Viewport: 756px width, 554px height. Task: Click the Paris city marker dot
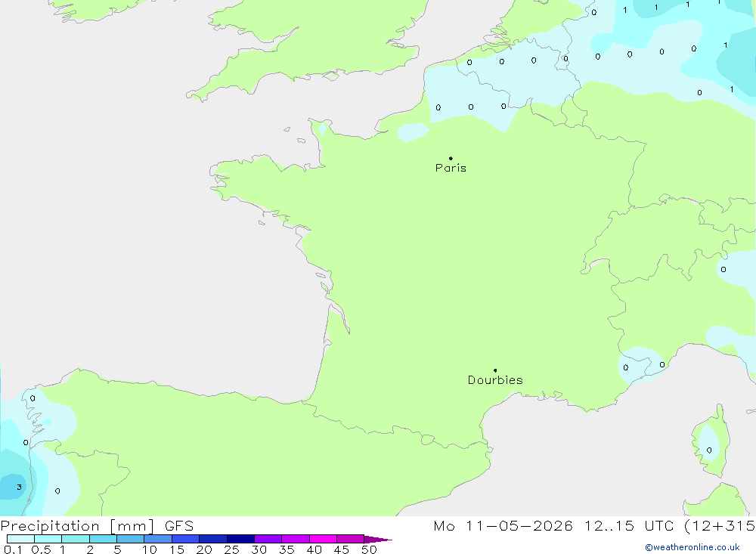pyautogui.click(x=451, y=158)
